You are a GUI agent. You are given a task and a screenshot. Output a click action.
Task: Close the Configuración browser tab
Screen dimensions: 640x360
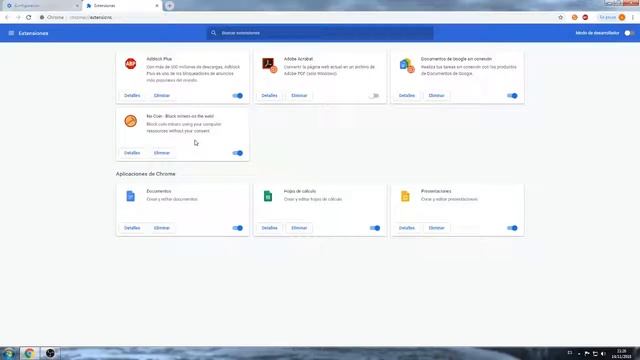(77, 6)
